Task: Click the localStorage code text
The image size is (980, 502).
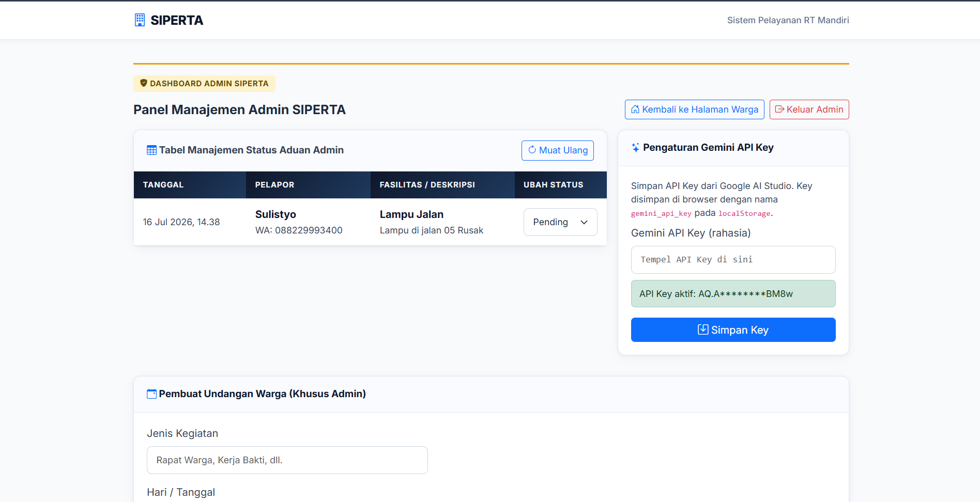Action: point(744,213)
